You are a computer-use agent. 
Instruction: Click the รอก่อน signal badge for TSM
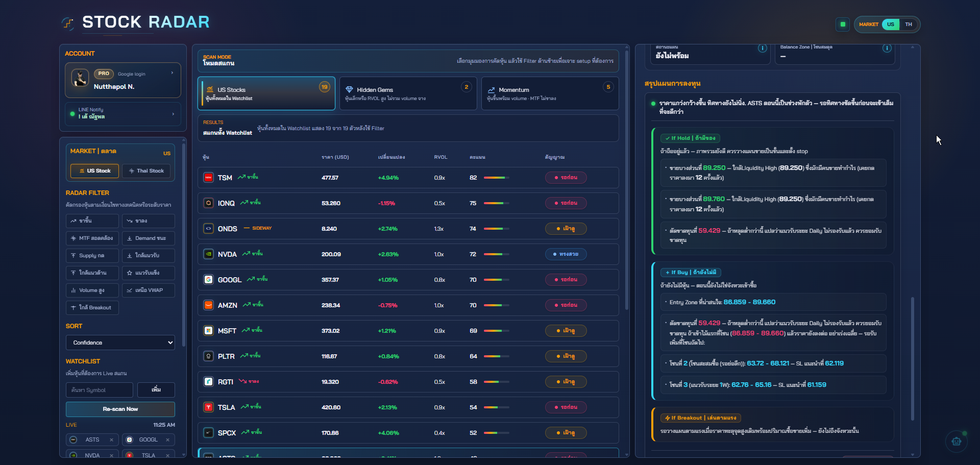[566, 178]
